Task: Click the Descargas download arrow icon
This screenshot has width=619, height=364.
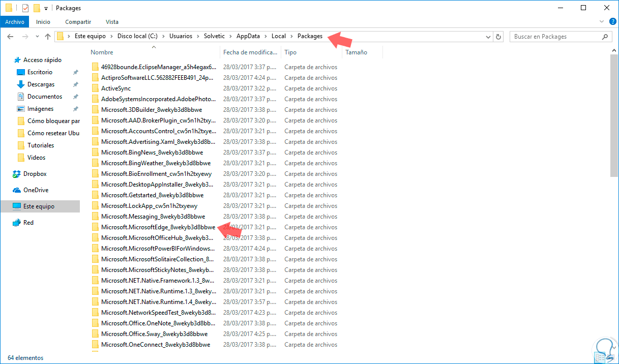Action: pyautogui.click(x=21, y=84)
